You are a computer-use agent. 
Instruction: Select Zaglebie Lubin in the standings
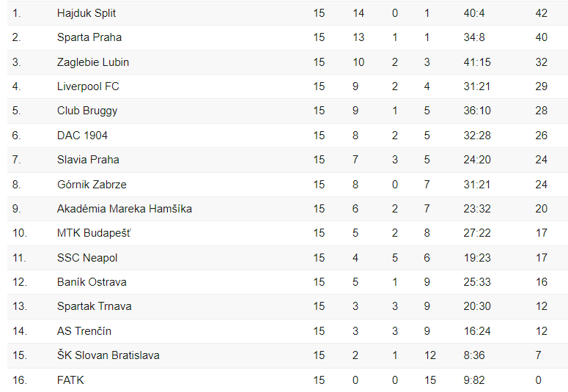[93, 62]
